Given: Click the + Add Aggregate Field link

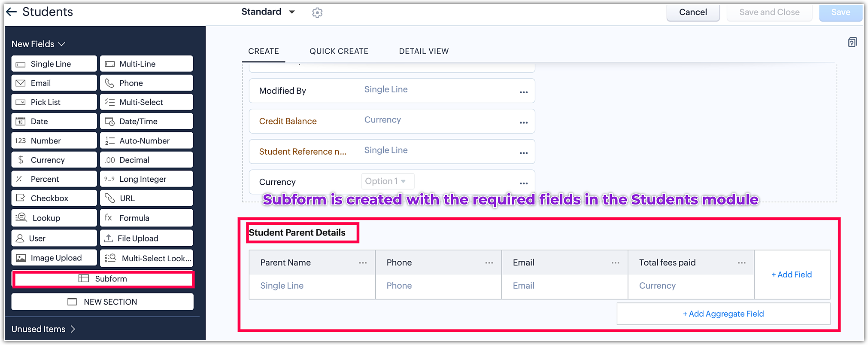Looking at the screenshot, I should point(723,314).
